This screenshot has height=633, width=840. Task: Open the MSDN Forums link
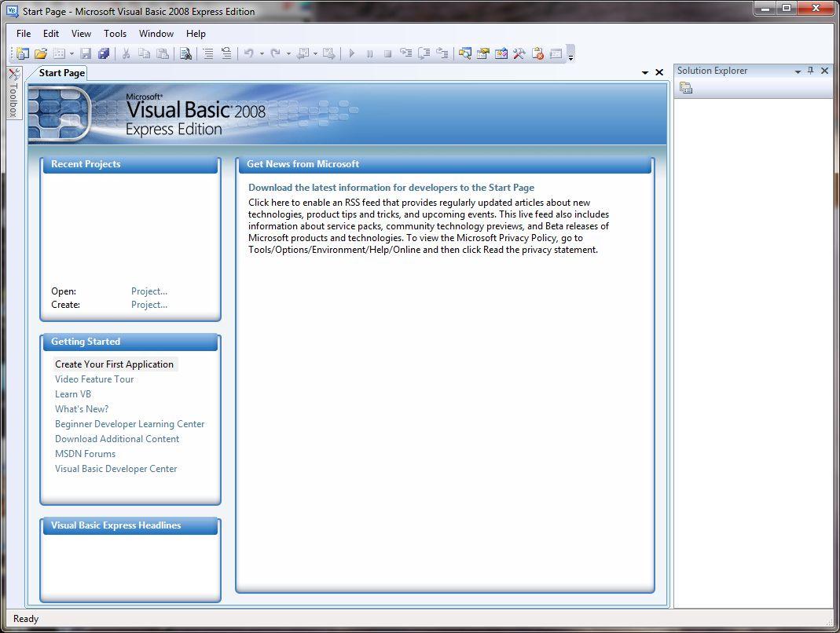85,454
